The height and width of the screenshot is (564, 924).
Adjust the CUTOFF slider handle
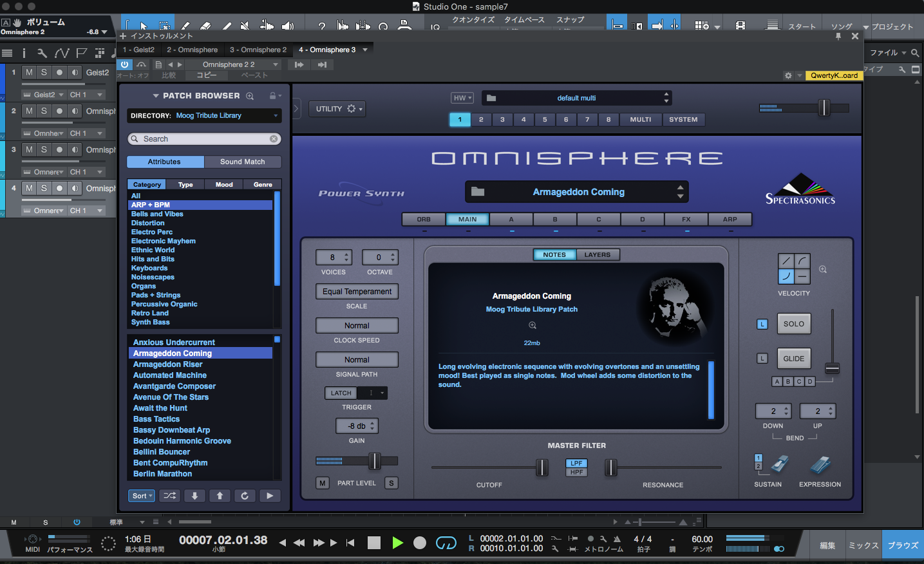542,468
